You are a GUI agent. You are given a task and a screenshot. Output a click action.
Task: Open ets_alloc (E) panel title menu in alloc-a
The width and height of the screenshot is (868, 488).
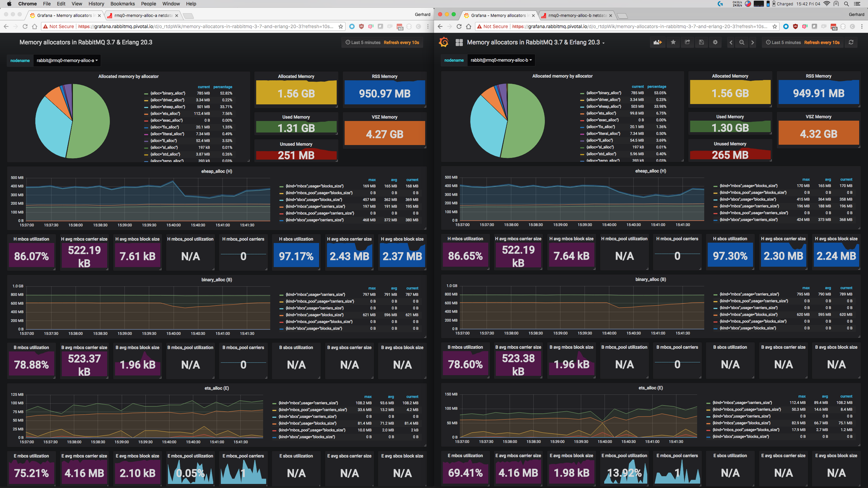coord(217,388)
